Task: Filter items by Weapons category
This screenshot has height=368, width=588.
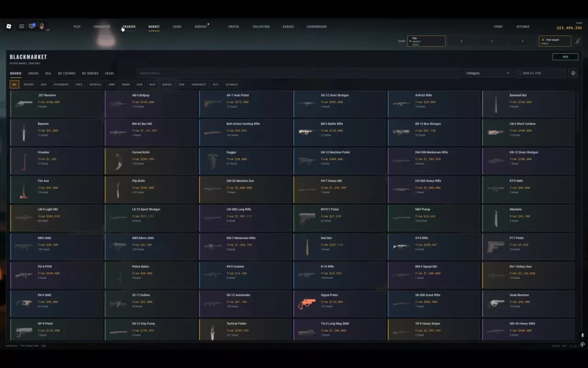Action: tap(28, 85)
